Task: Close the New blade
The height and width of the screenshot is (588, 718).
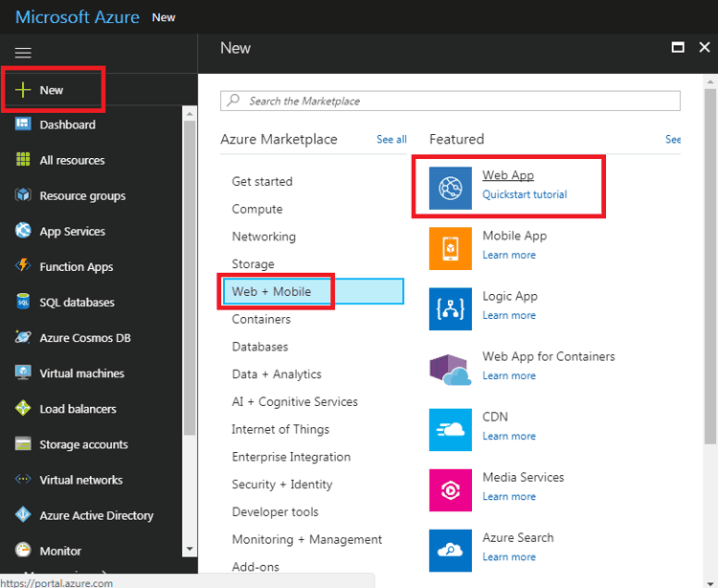Action: point(705,47)
